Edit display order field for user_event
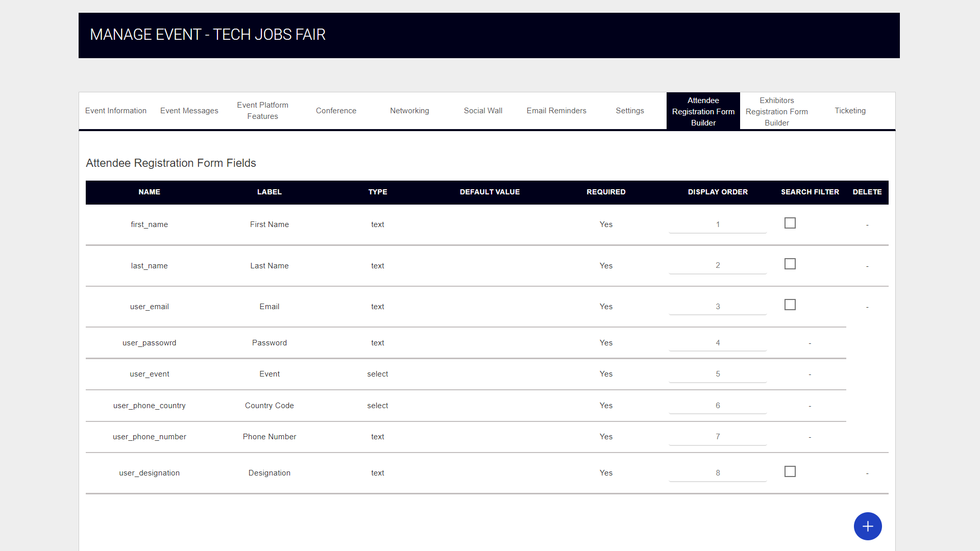The height and width of the screenshot is (551, 980). [718, 374]
